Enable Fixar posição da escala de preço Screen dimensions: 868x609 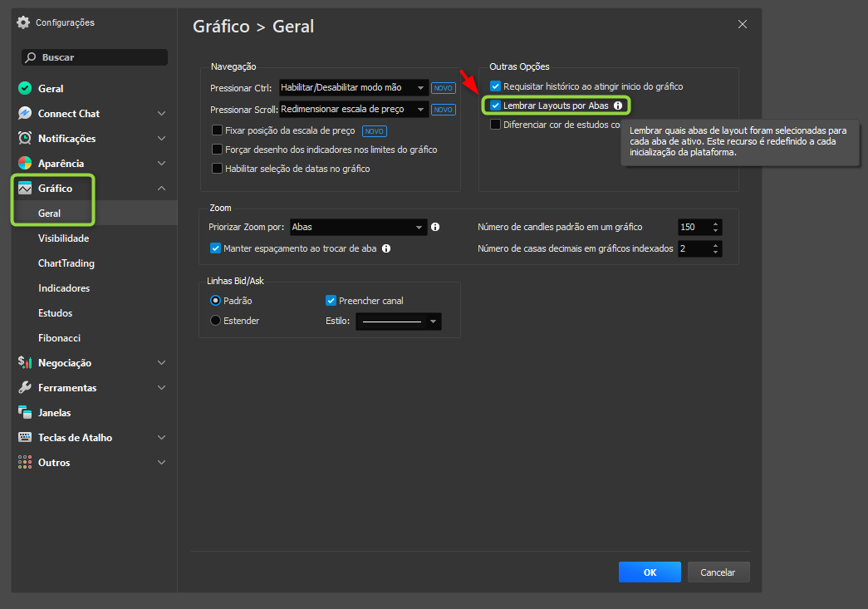pyautogui.click(x=218, y=131)
